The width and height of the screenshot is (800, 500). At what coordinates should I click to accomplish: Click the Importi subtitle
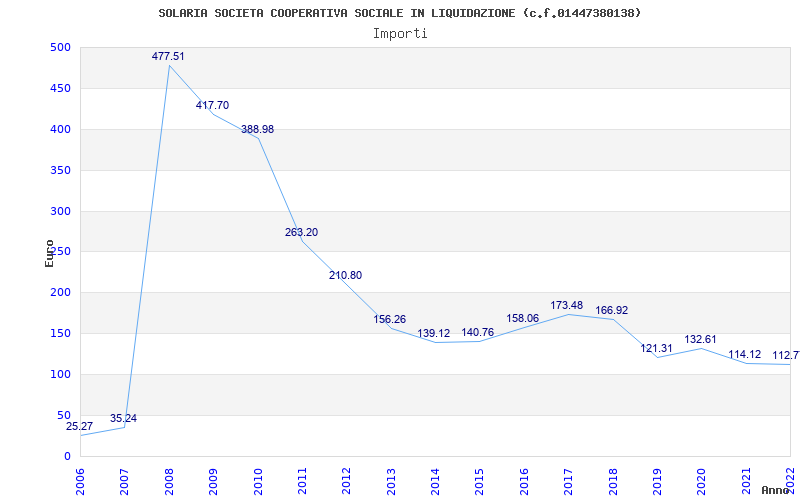[400, 34]
